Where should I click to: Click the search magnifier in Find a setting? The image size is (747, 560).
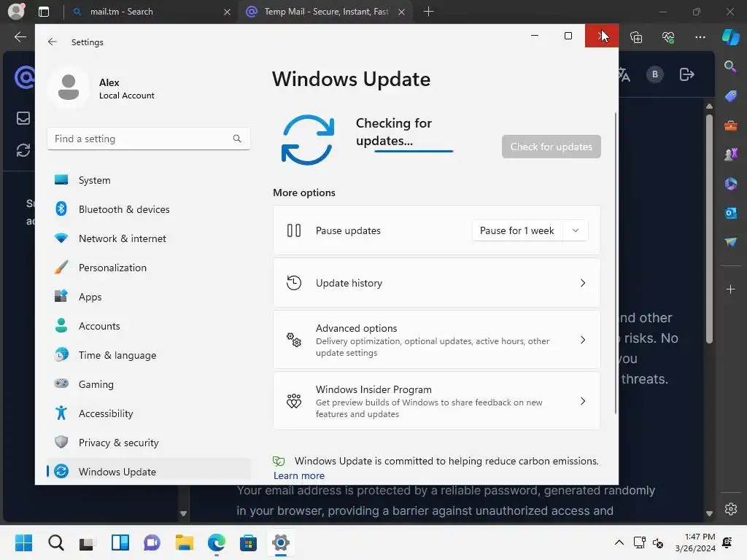pyautogui.click(x=237, y=139)
